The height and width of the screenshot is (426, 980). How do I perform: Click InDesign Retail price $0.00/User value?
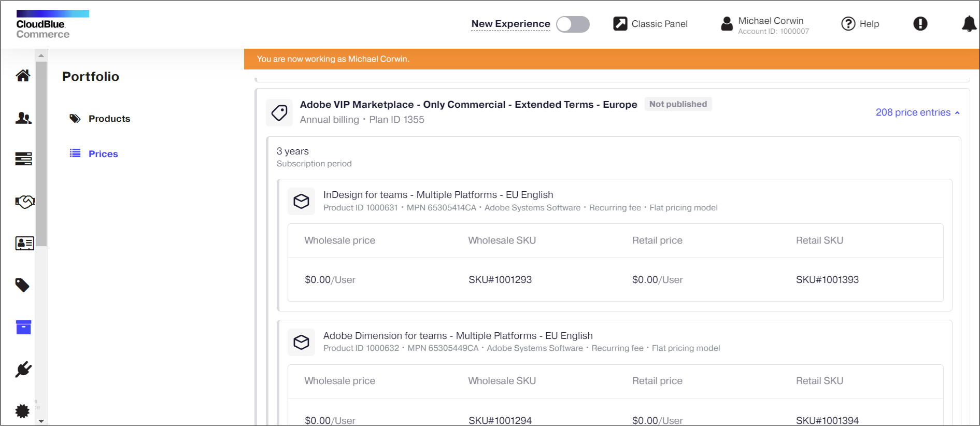pyautogui.click(x=658, y=280)
